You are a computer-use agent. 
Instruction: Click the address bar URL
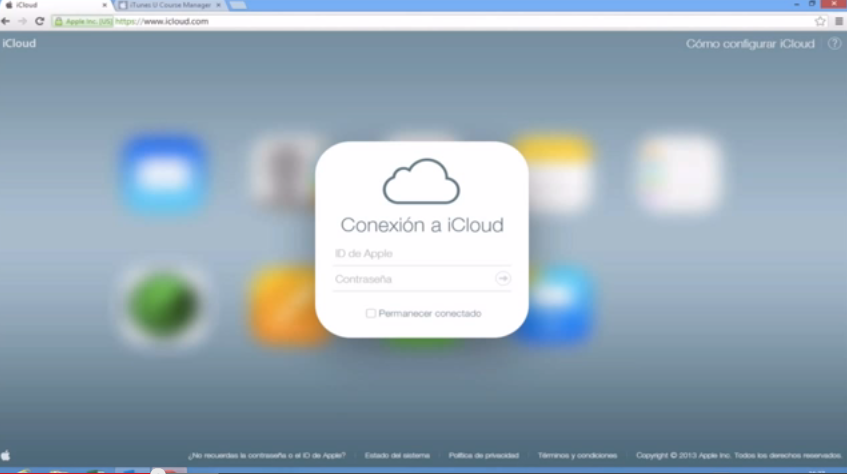click(162, 22)
